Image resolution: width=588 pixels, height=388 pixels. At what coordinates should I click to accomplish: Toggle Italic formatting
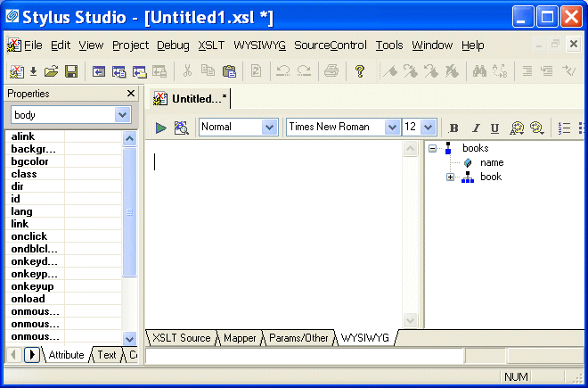pos(475,128)
